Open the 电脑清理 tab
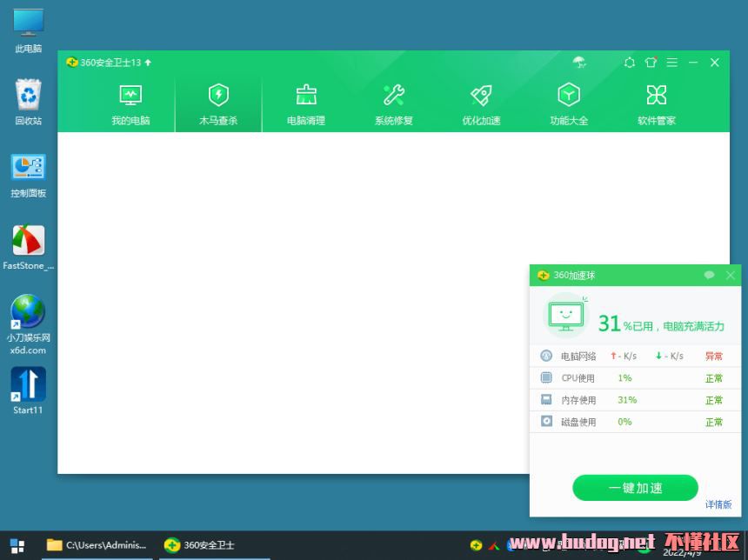Image resolution: width=748 pixels, height=560 pixels. point(306,105)
